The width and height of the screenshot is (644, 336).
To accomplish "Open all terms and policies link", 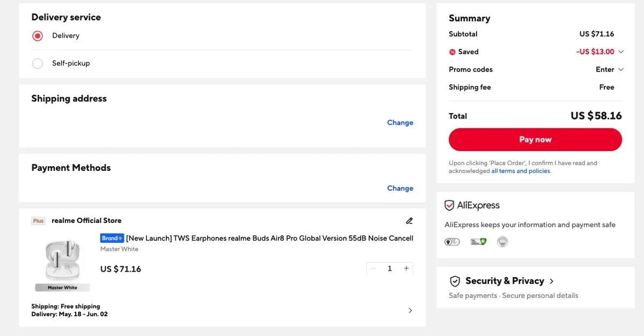I will click(x=521, y=171).
